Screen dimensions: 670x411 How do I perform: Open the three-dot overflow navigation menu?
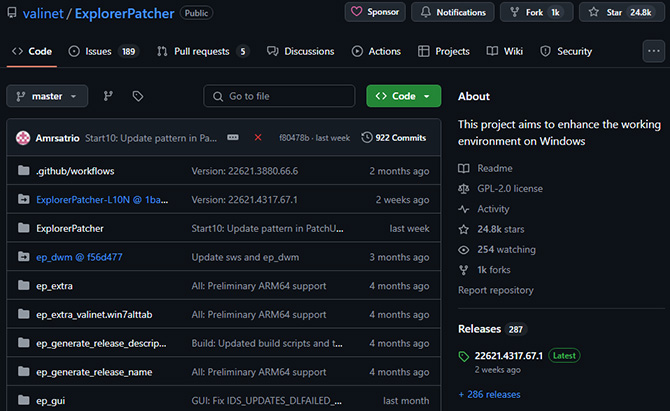point(653,51)
